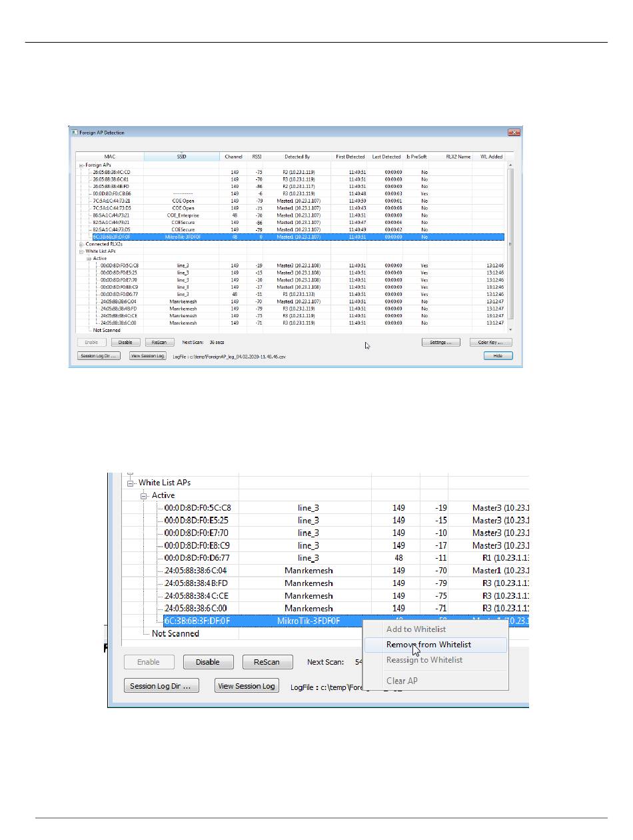This screenshot has height=840, width=633.
Task: Sort the list by the SSID column header
Action: 182,157
